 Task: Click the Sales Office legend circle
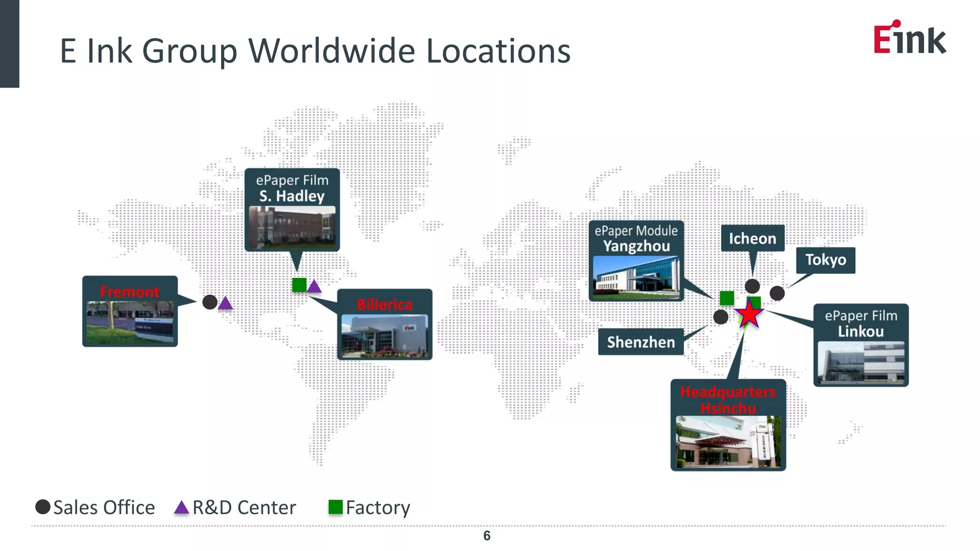pos(43,507)
